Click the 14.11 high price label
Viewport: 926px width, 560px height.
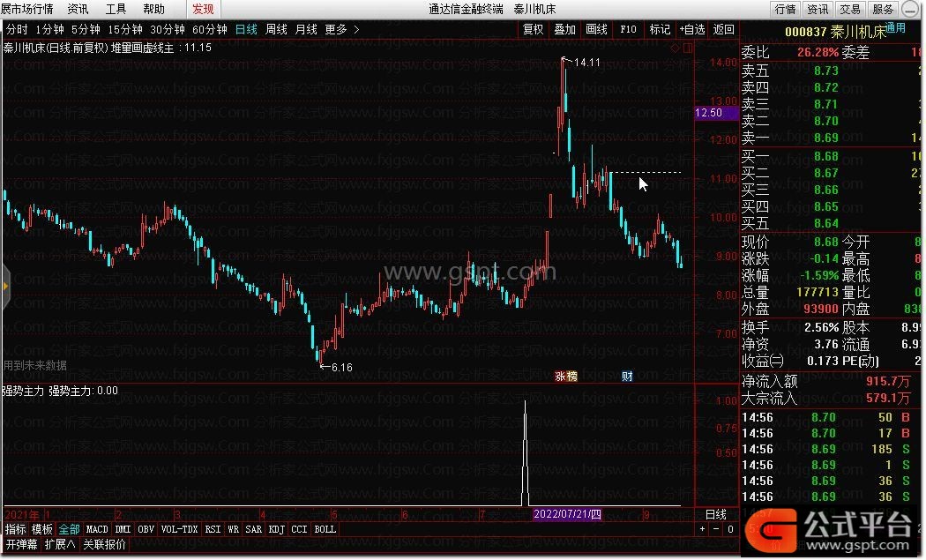[586, 63]
